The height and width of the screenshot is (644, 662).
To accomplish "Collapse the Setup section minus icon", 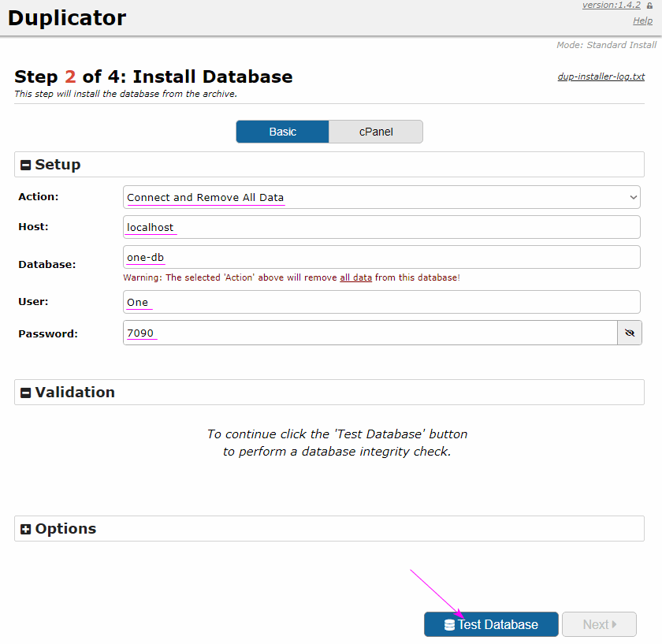I will pyautogui.click(x=25, y=165).
